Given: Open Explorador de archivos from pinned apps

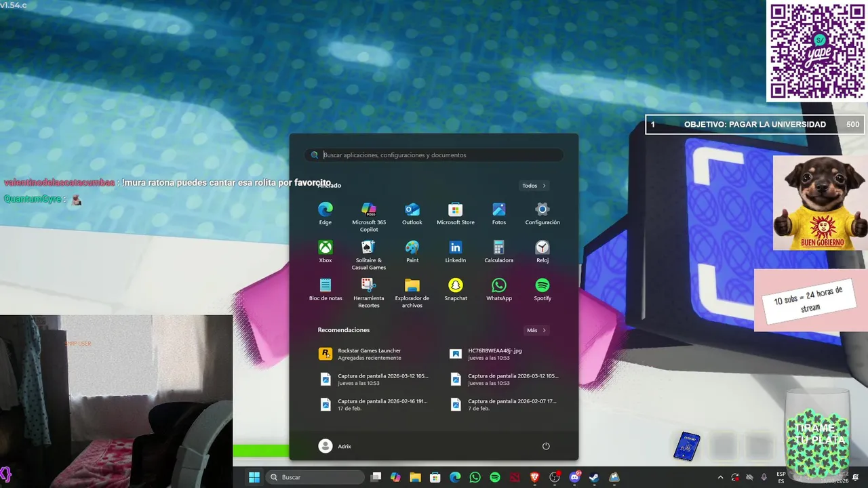Looking at the screenshot, I should coord(412,293).
